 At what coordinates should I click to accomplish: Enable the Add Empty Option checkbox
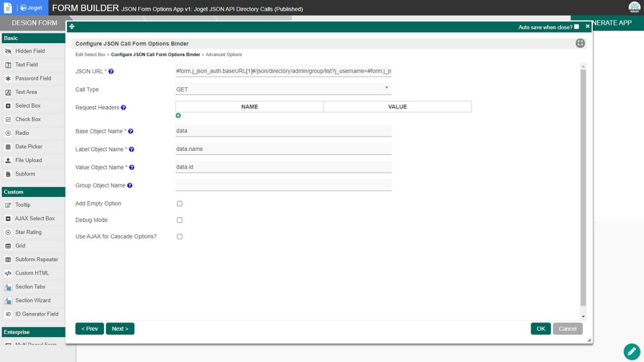click(x=180, y=204)
